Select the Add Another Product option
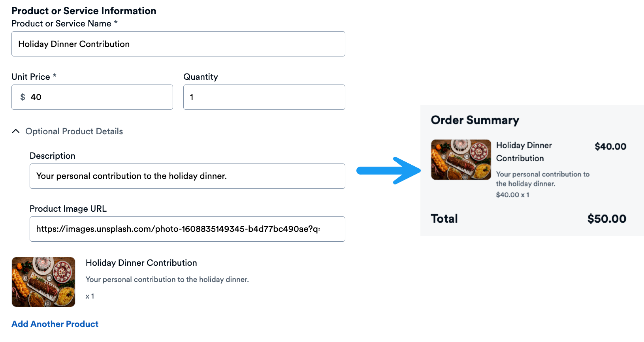The height and width of the screenshot is (342, 644). (55, 324)
